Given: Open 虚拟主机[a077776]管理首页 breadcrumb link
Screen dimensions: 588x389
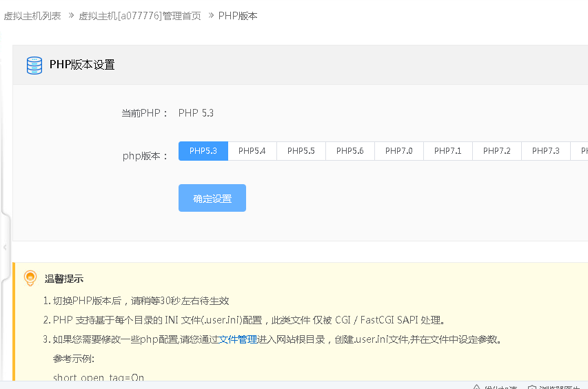Looking at the screenshot, I should tap(140, 15).
